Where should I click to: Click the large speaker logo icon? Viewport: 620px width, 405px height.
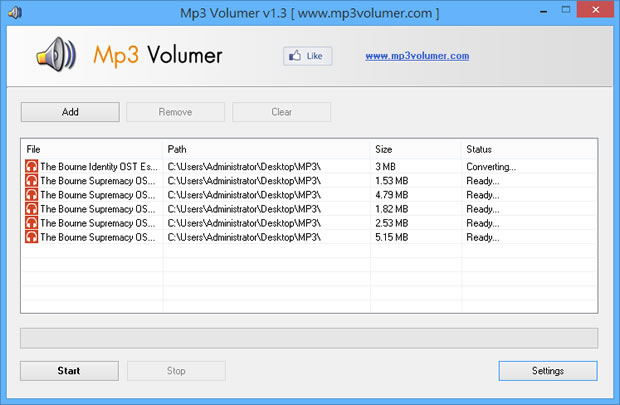(x=56, y=55)
